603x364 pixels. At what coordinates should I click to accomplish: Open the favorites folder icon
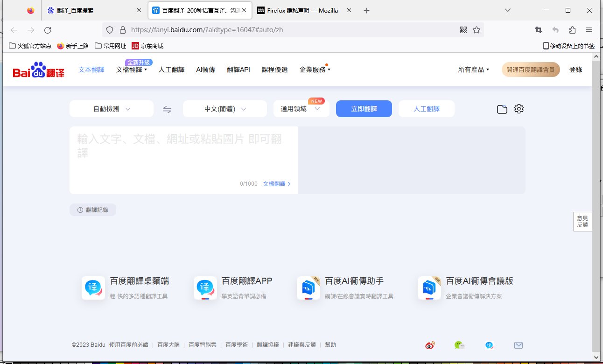[x=502, y=109]
